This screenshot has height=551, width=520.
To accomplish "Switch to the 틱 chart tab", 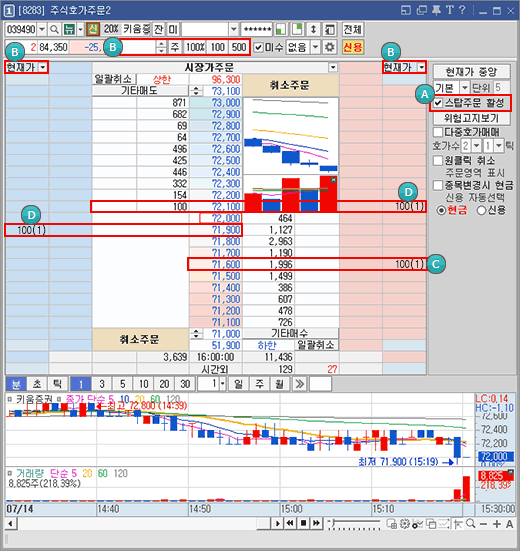I will tap(57, 384).
